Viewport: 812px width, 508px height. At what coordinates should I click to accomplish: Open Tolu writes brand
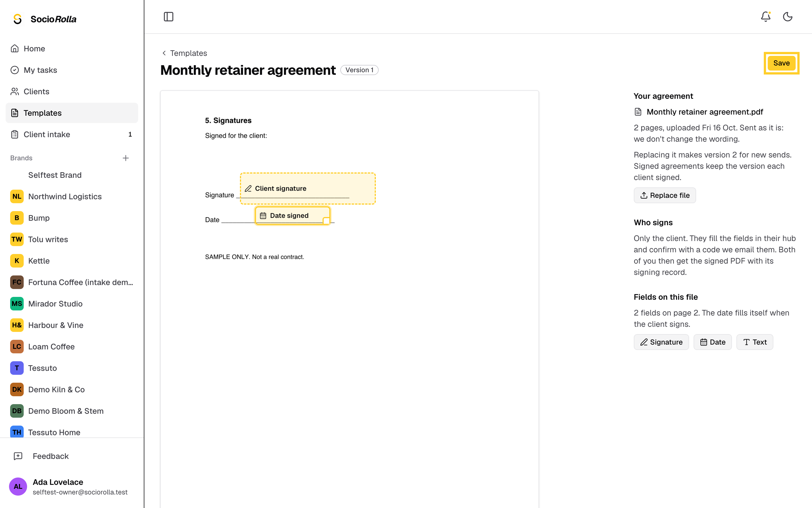pyautogui.click(x=72, y=239)
